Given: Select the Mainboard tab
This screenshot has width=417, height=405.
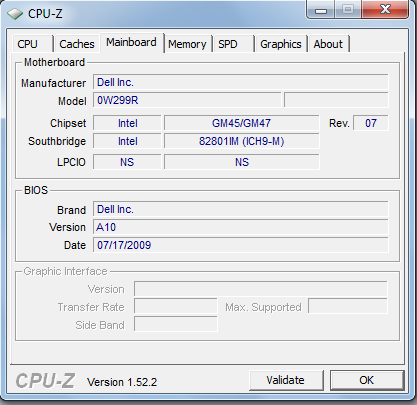Looking at the screenshot, I should [131, 42].
